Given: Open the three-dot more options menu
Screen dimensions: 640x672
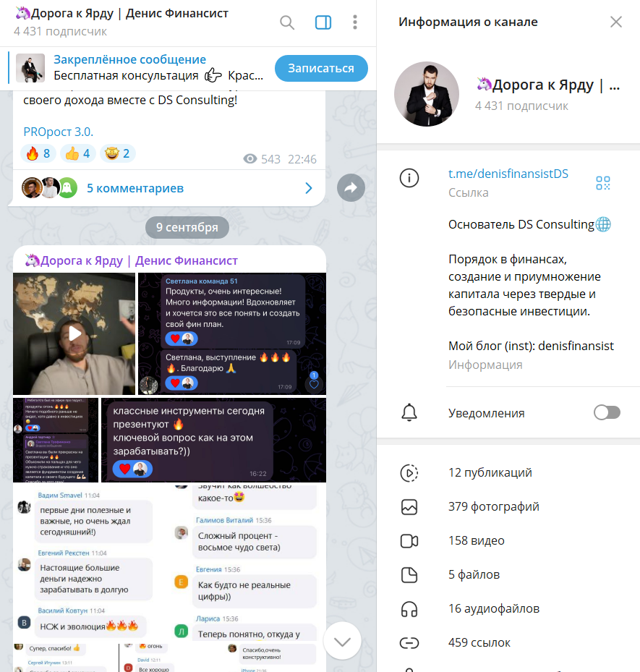Looking at the screenshot, I should [354, 22].
